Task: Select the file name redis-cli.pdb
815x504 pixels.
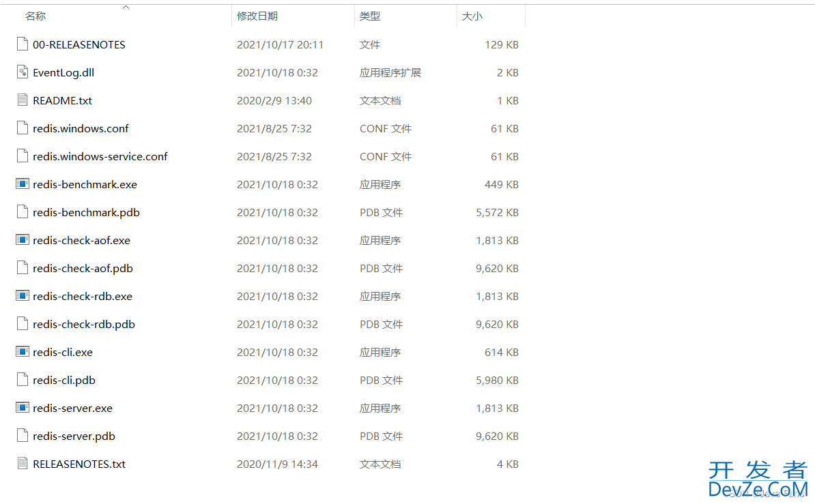Action: 64,381
